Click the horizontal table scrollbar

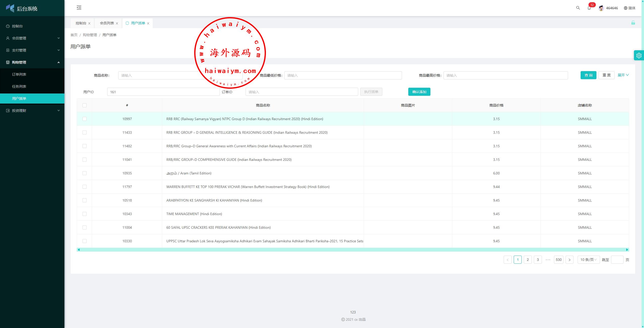(352, 250)
